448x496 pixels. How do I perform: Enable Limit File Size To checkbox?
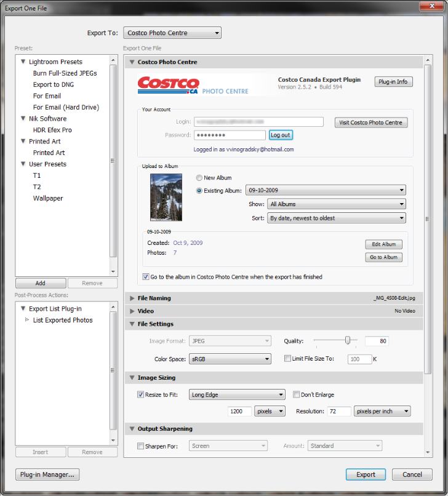(287, 358)
